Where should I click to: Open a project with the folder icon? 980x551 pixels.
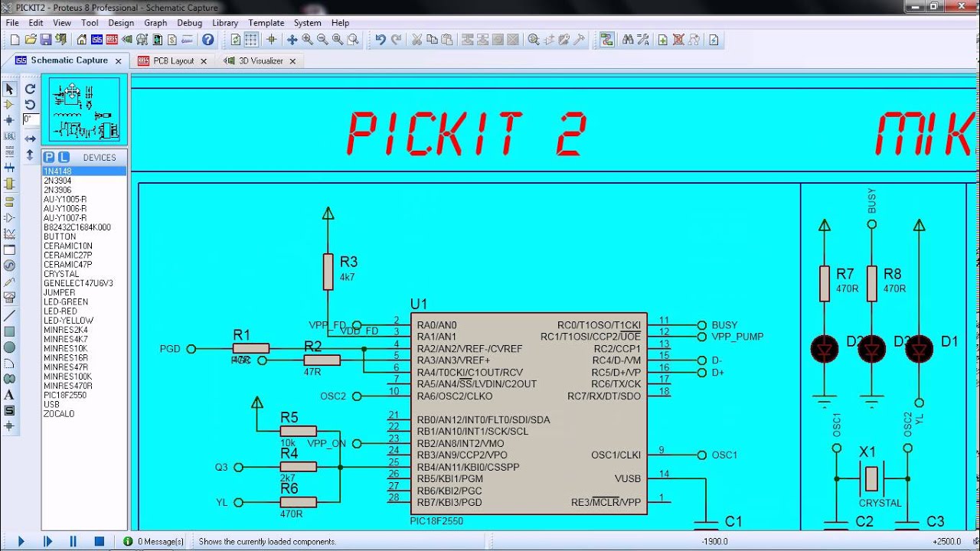[31, 39]
